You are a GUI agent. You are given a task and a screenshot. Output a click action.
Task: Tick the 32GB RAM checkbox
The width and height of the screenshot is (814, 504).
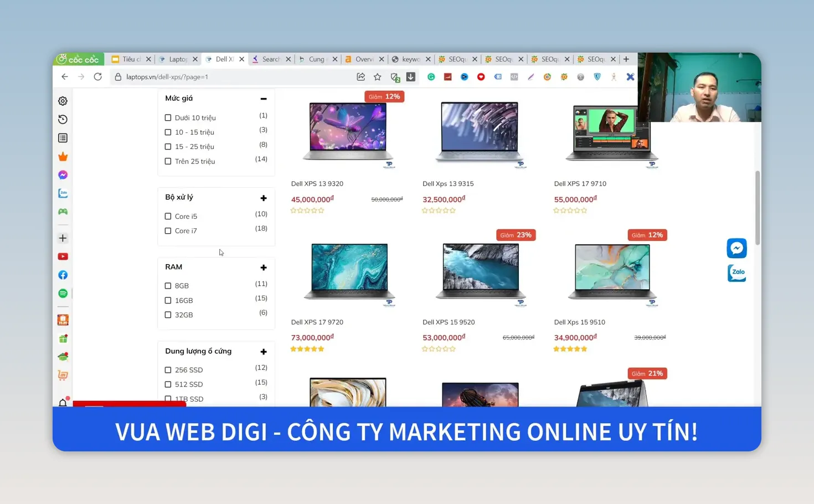pyautogui.click(x=168, y=315)
